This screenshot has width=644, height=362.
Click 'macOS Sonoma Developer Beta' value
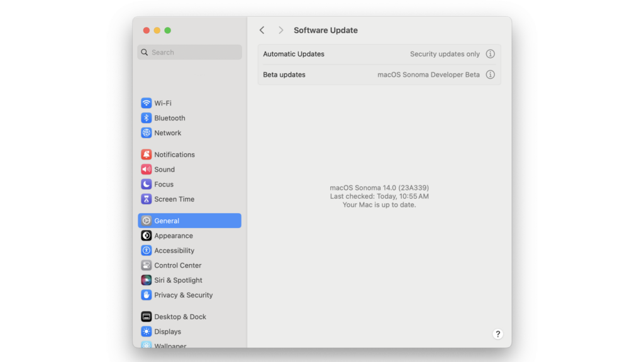(x=428, y=75)
